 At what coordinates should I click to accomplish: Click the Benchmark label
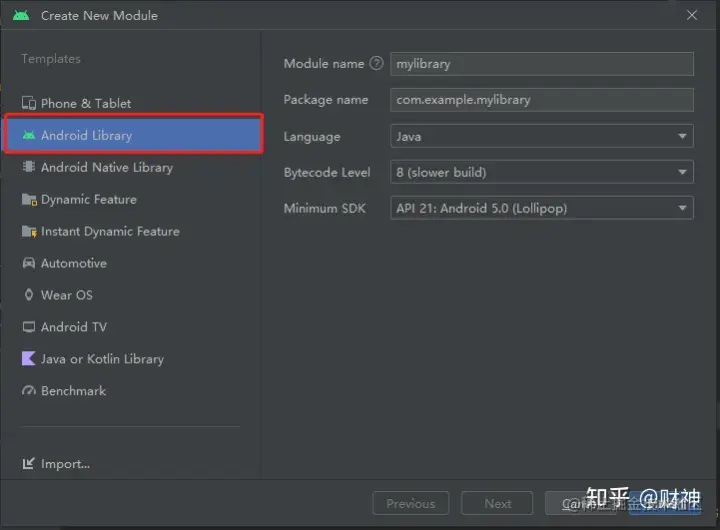point(73,390)
